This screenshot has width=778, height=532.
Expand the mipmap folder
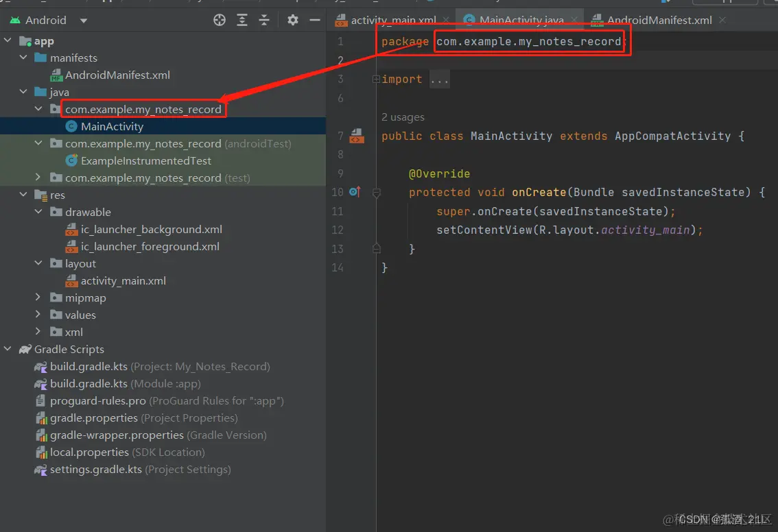click(x=38, y=298)
